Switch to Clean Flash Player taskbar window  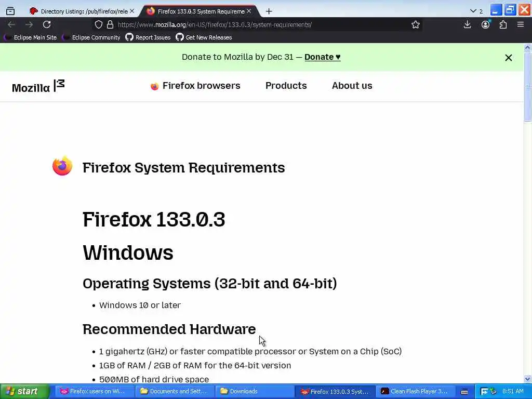click(415, 392)
